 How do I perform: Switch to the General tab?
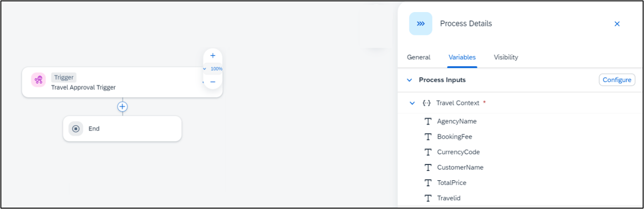(x=418, y=57)
